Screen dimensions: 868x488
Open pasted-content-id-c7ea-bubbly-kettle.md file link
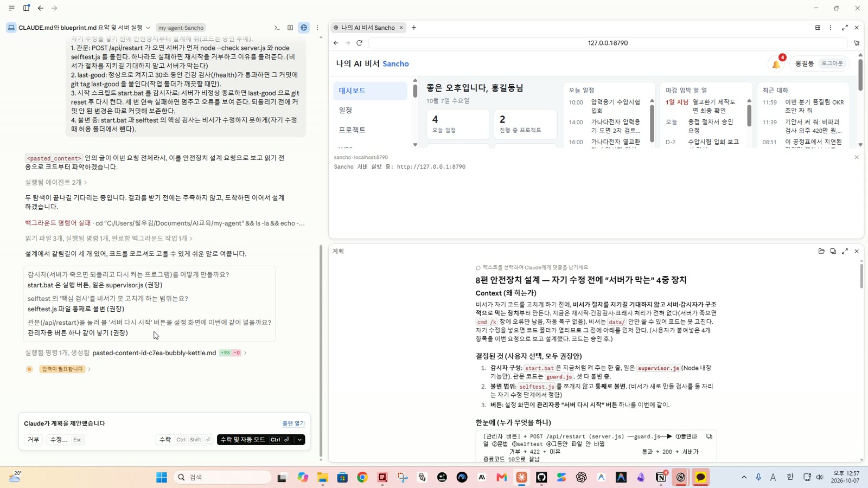[x=154, y=352]
